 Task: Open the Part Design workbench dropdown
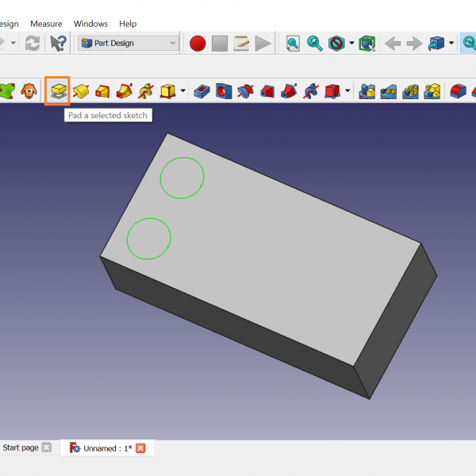pyautogui.click(x=129, y=43)
